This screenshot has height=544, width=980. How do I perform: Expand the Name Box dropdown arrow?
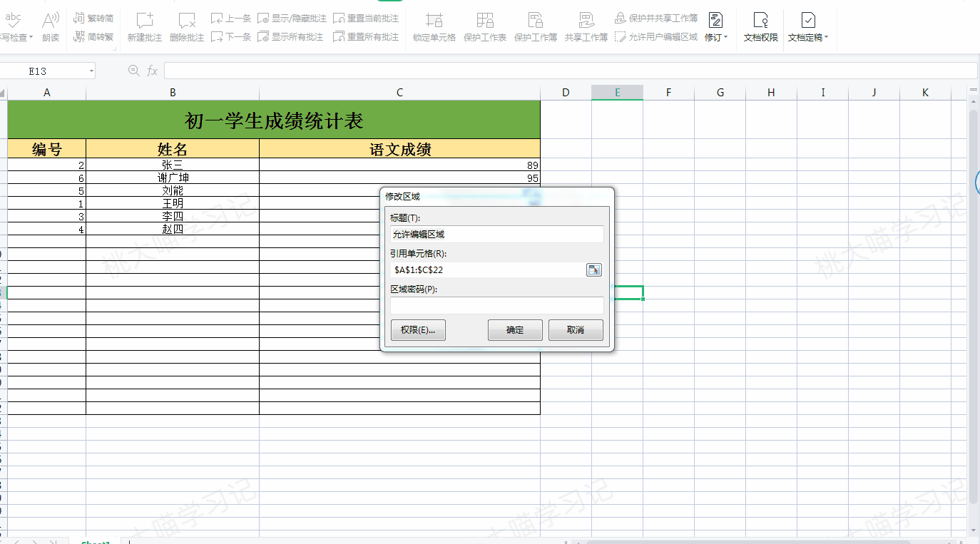pos(91,71)
